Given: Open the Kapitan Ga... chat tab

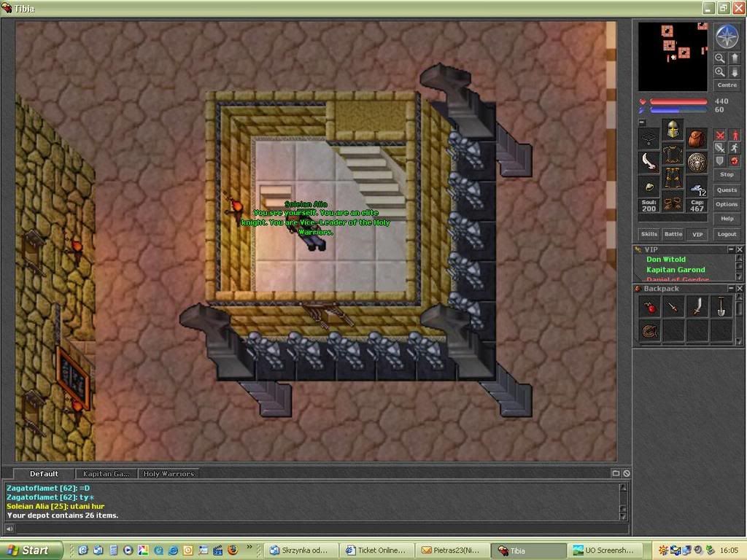Looking at the screenshot, I should (107, 474).
